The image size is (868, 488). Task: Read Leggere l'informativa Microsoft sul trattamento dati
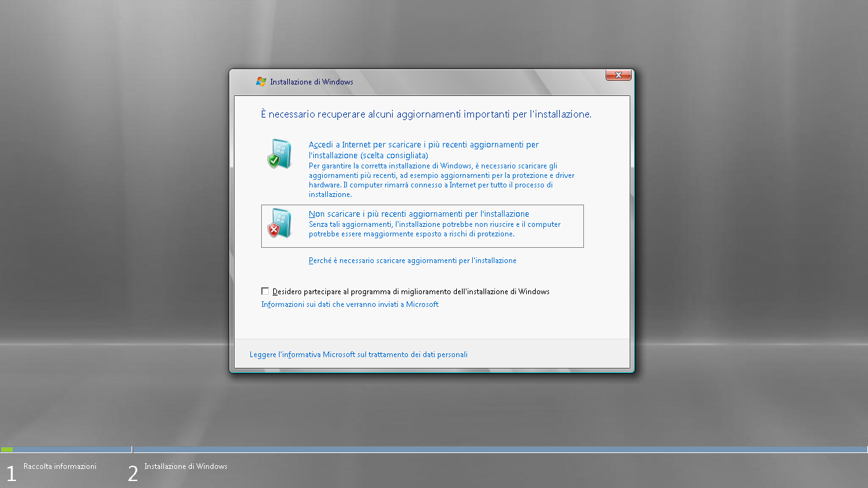[358, 355]
